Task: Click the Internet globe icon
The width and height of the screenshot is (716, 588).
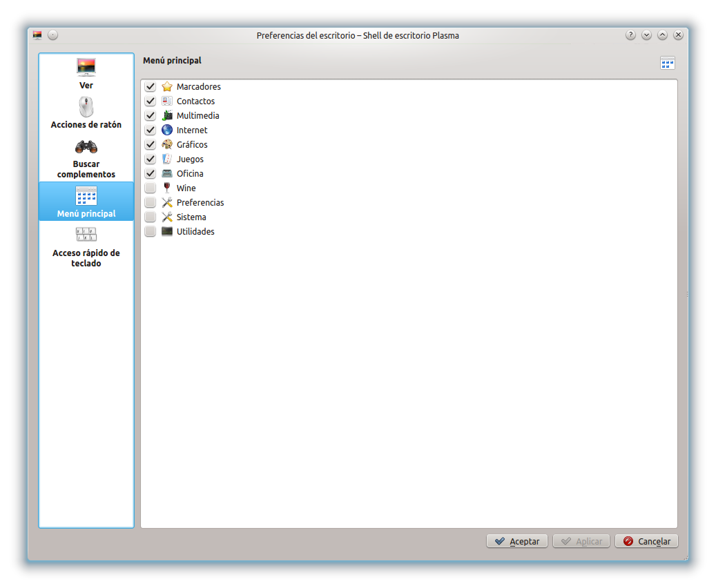Action: tap(167, 130)
